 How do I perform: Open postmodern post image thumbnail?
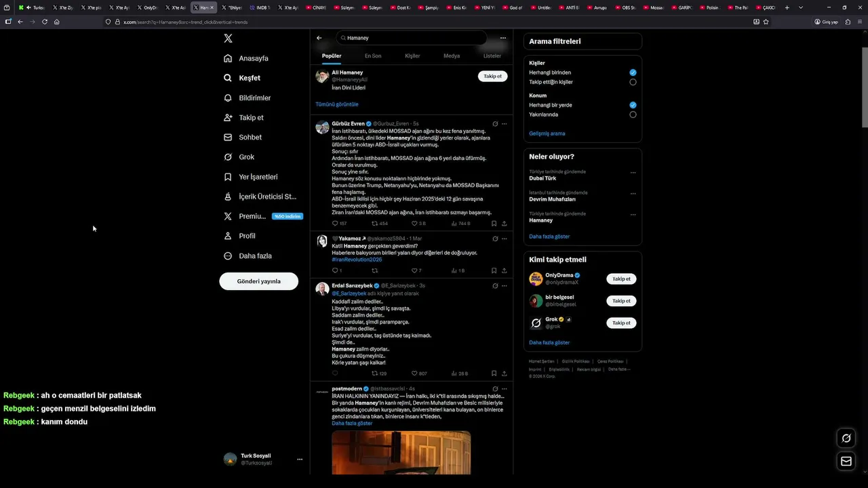[x=401, y=452]
